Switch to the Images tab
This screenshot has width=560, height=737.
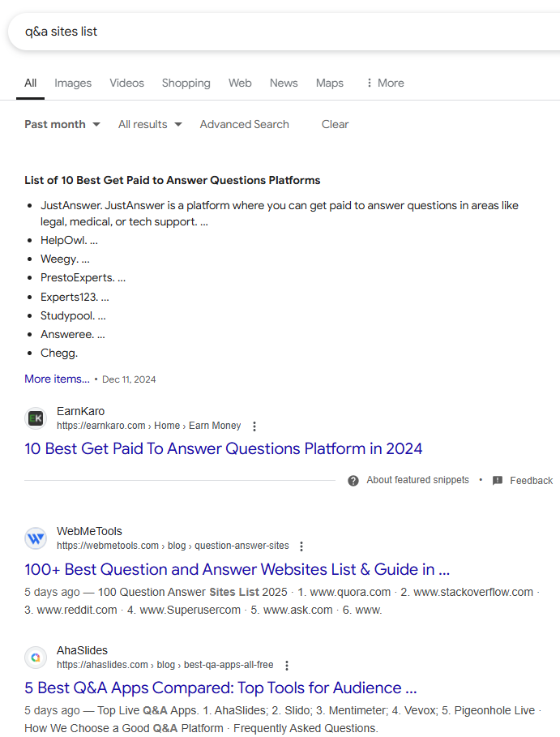pos(73,83)
